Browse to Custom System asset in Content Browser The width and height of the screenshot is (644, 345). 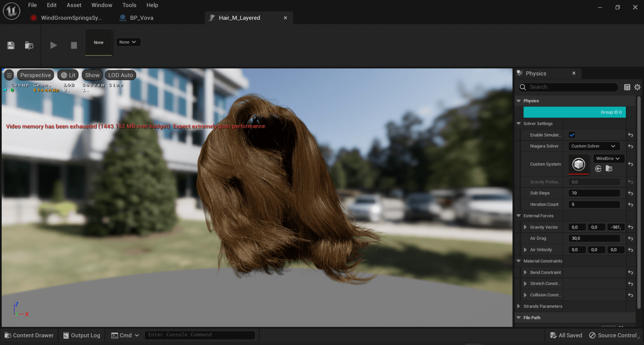[x=609, y=169]
